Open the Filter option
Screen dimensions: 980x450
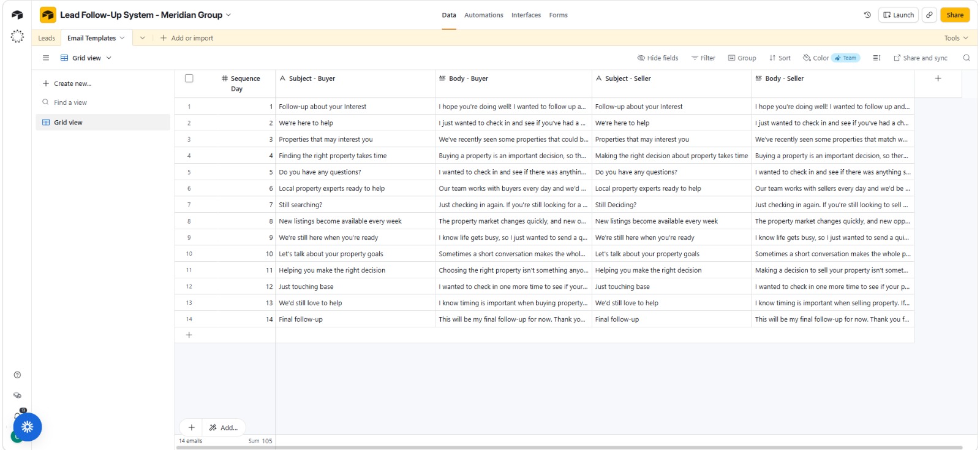pyautogui.click(x=703, y=58)
